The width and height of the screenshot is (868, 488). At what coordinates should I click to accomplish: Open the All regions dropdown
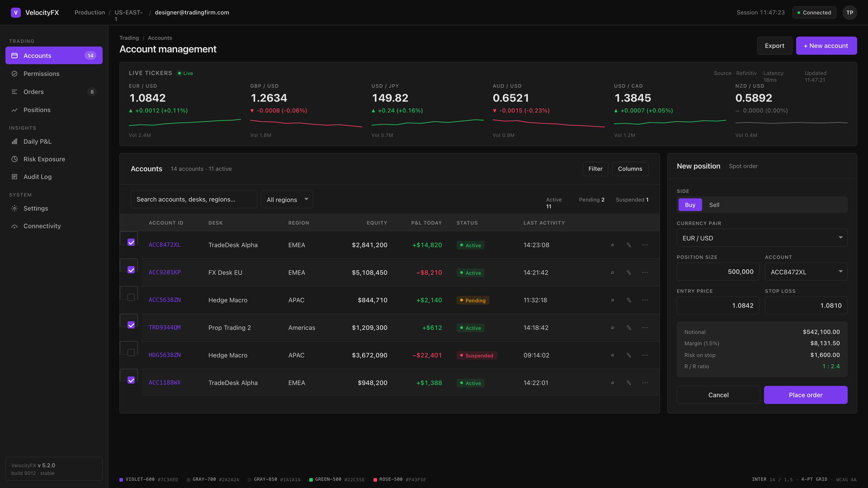pyautogui.click(x=287, y=199)
